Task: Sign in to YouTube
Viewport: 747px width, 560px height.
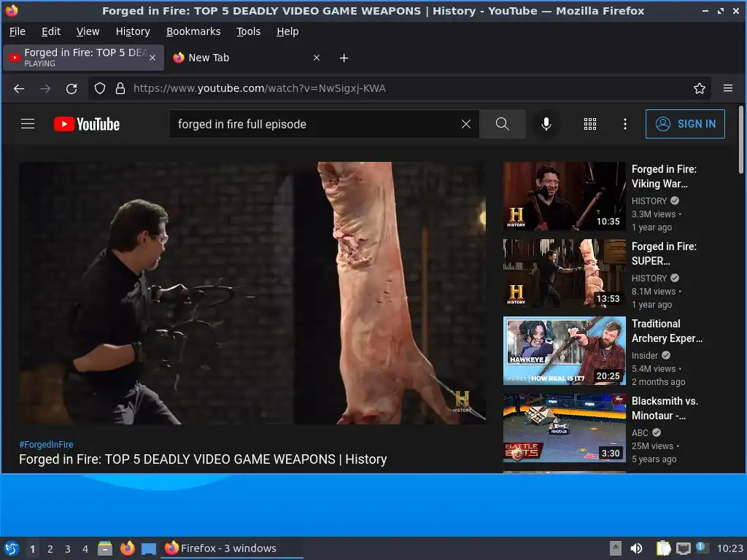Action: [x=685, y=124]
